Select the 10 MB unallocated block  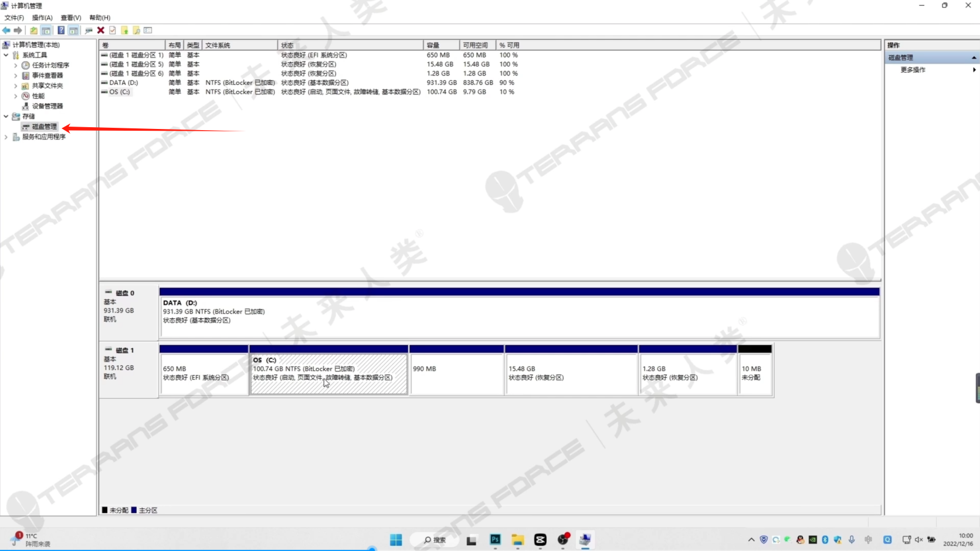755,370
